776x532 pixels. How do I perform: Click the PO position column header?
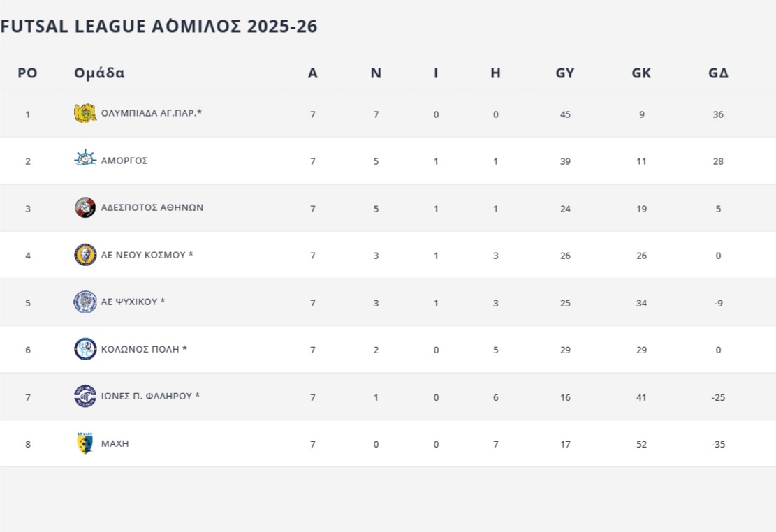click(27, 73)
